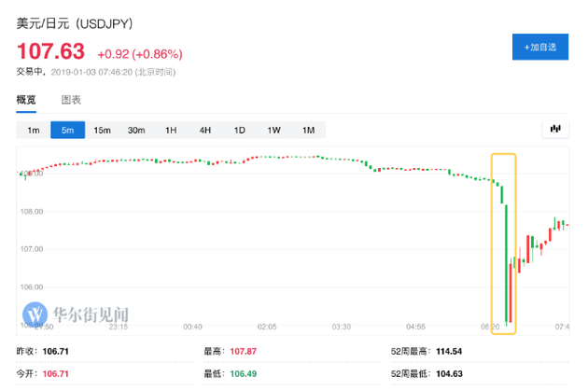Set chart interval to 1D
This screenshot has height=391, width=588.
coord(239,130)
